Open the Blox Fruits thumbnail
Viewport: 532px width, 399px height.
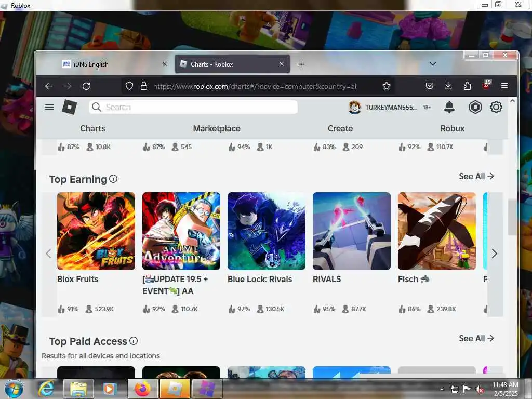(x=96, y=231)
